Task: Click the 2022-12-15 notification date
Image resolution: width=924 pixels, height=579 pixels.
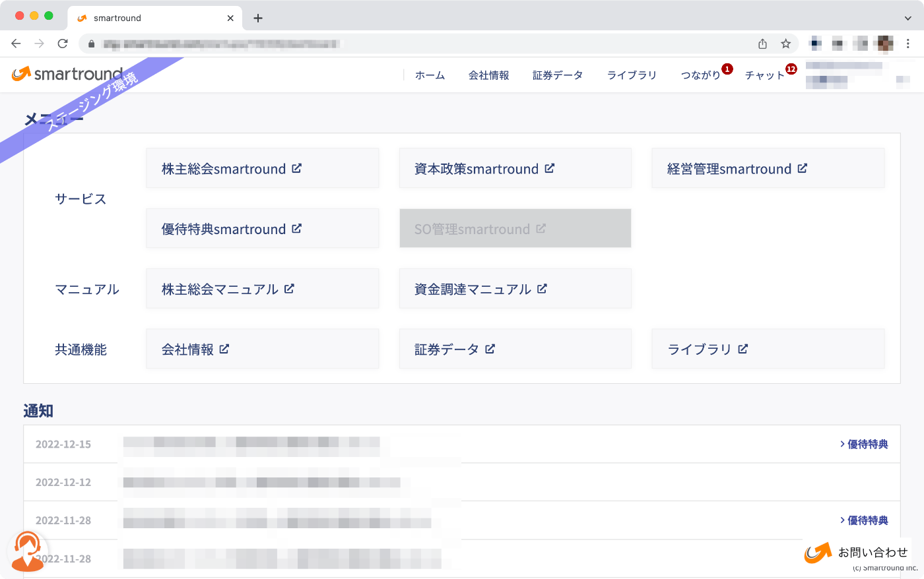Action: pos(63,444)
